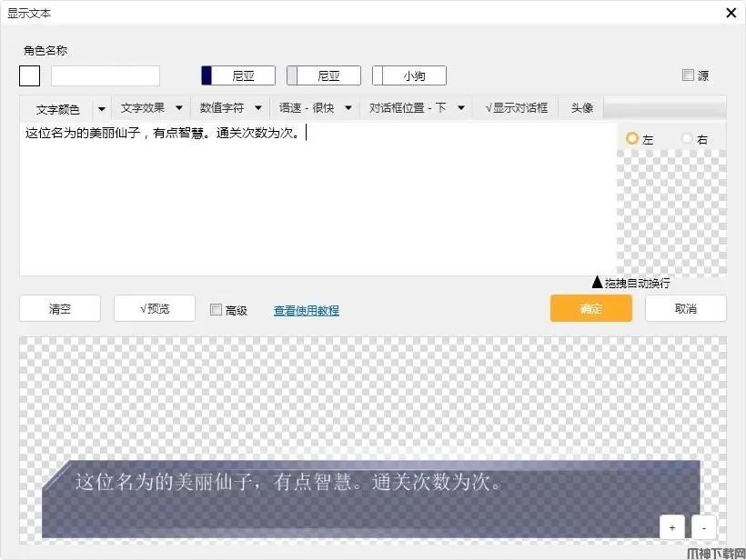Click the black auto-wrap drag triangle
The width and height of the screenshot is (746, 560).
[597, 283]
